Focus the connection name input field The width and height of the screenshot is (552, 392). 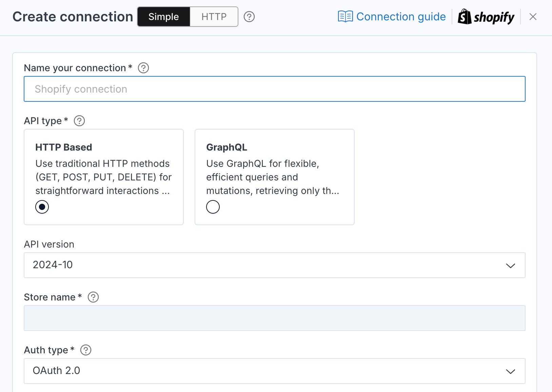pyautogui.click(x=275, y=89)
